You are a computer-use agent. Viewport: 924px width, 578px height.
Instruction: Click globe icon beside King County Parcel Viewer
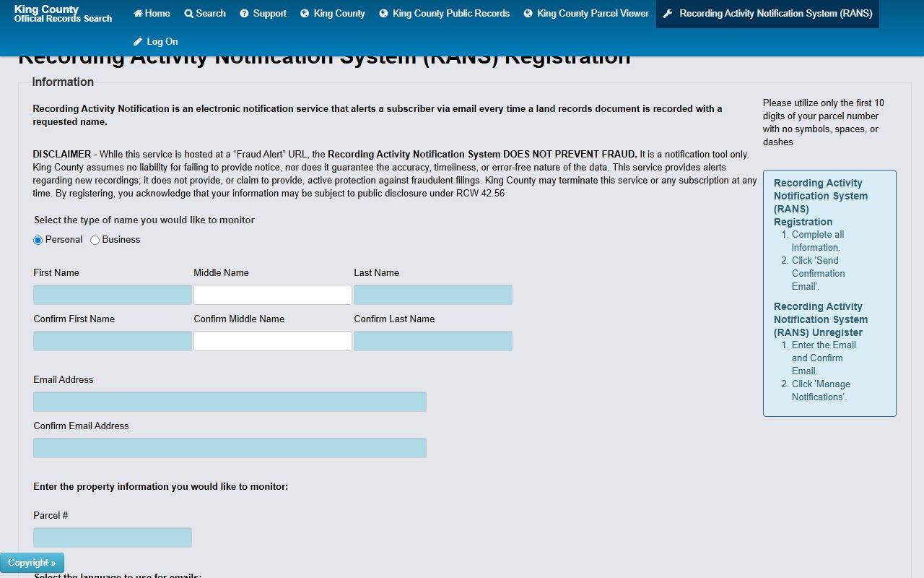pos(528,14)
